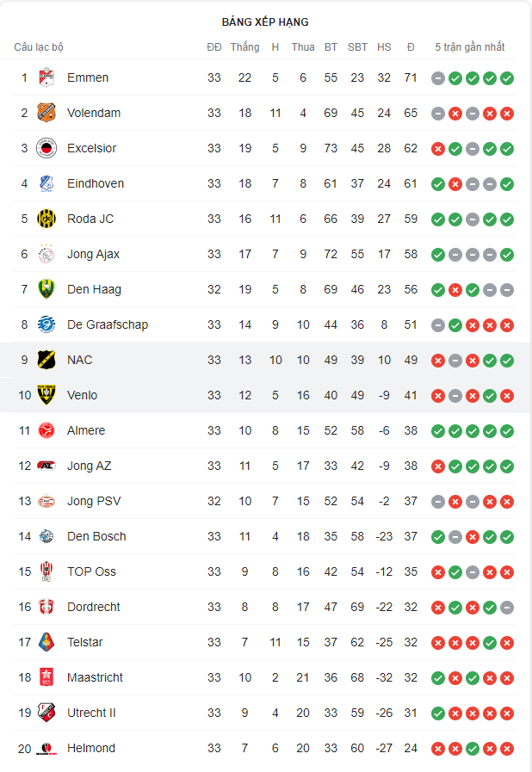Image resolution: width=532 pixels, height=772 pixels.
Task: Open the Eindhoven team link
Action: (96, 183)
